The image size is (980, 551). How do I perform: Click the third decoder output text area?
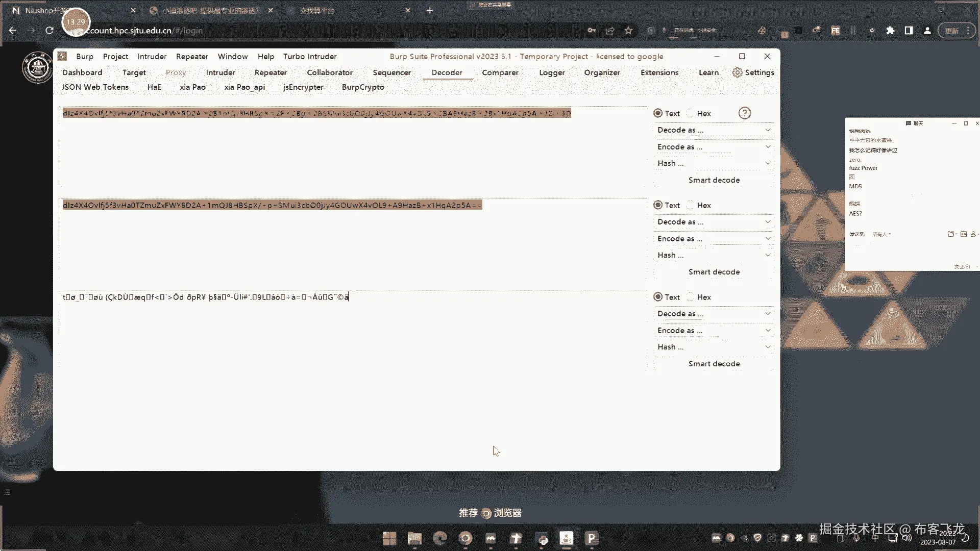coord(352,327)
